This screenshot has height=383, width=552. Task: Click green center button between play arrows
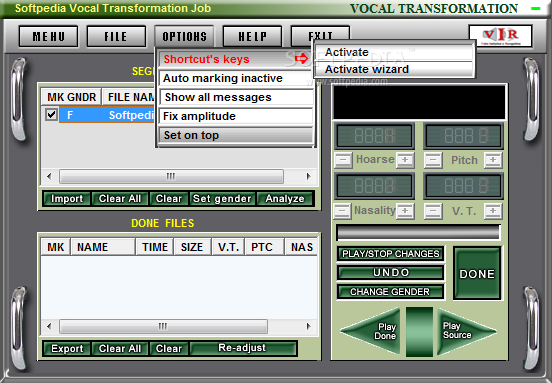pos(419,332)
